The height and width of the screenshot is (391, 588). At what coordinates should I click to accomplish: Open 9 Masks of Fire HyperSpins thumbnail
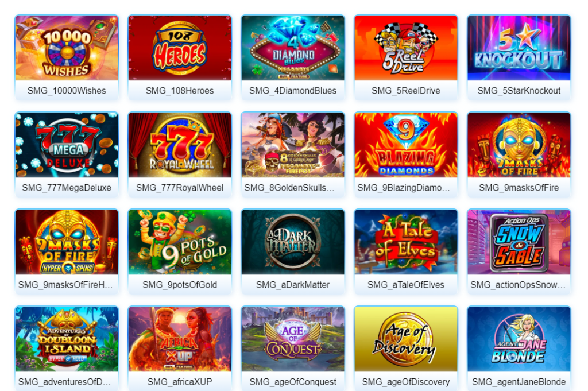67,242
